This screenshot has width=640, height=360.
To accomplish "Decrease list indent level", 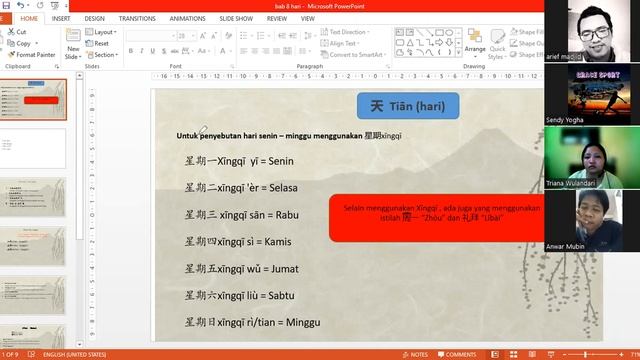I will [x=282, y=36].
